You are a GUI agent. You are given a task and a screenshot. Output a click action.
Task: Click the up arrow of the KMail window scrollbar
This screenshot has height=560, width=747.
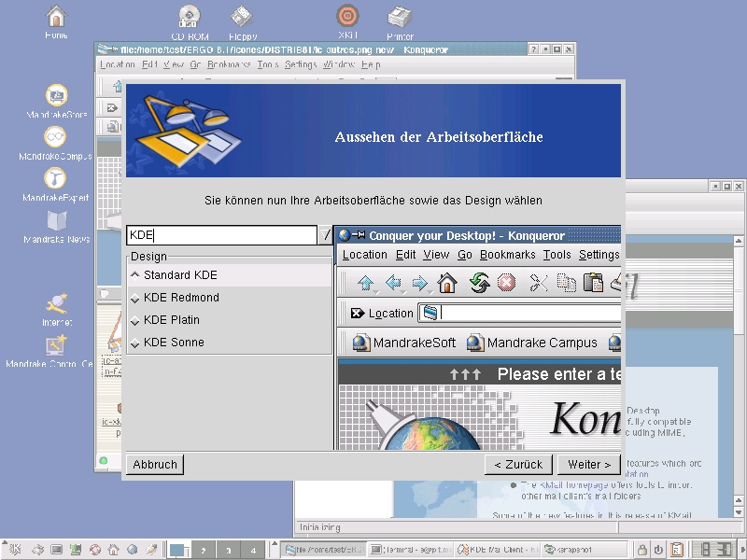[x=738, y=241]
